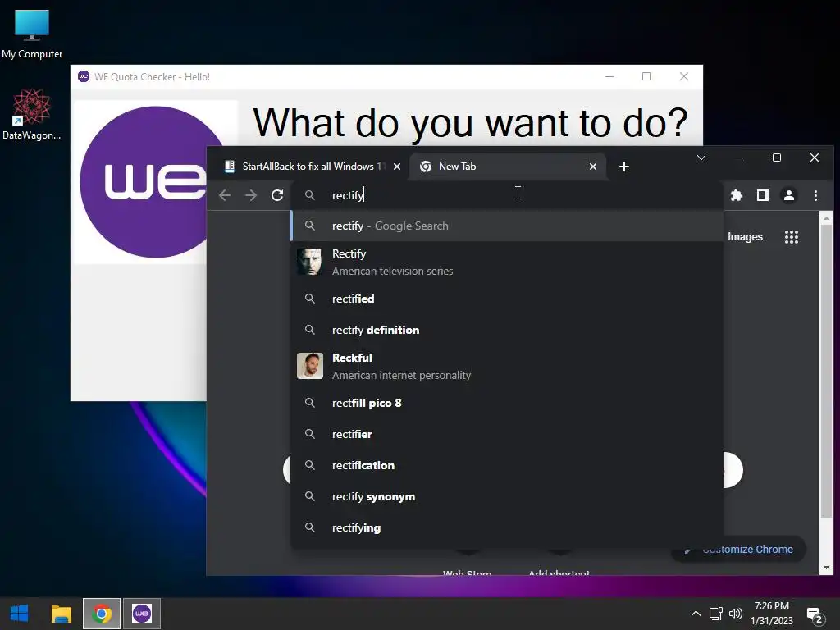Click the Chrome taskbar icon
The width and height of the screenshot is (840, 630).
[x=101, y=614]
